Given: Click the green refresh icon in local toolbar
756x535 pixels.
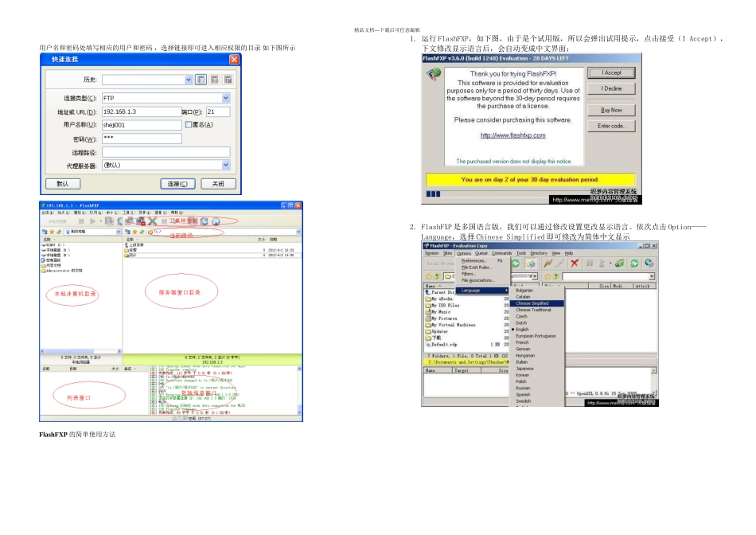Looking at the screenshot, I should 516,264.
